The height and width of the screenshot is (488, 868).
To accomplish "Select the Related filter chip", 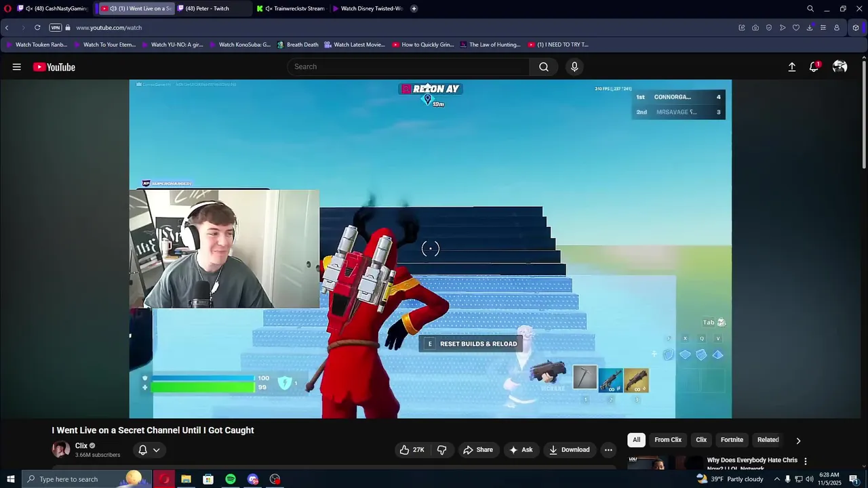I will pos(768,440).
